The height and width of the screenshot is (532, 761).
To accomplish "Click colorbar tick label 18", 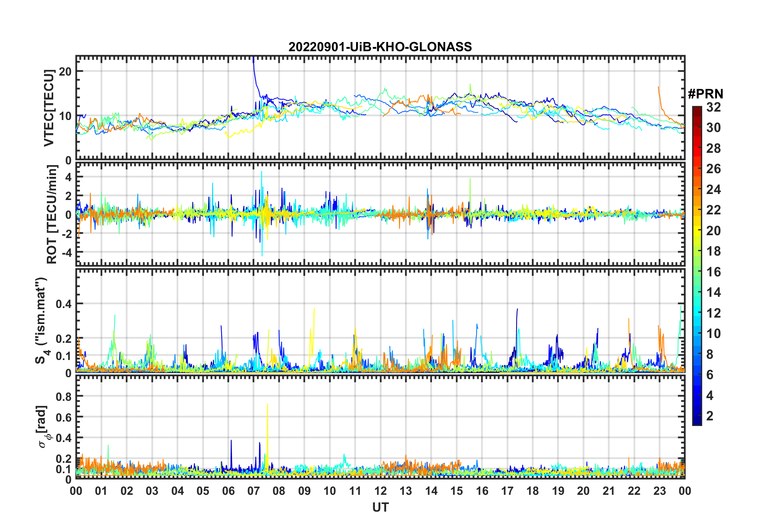I will (713, 251).
